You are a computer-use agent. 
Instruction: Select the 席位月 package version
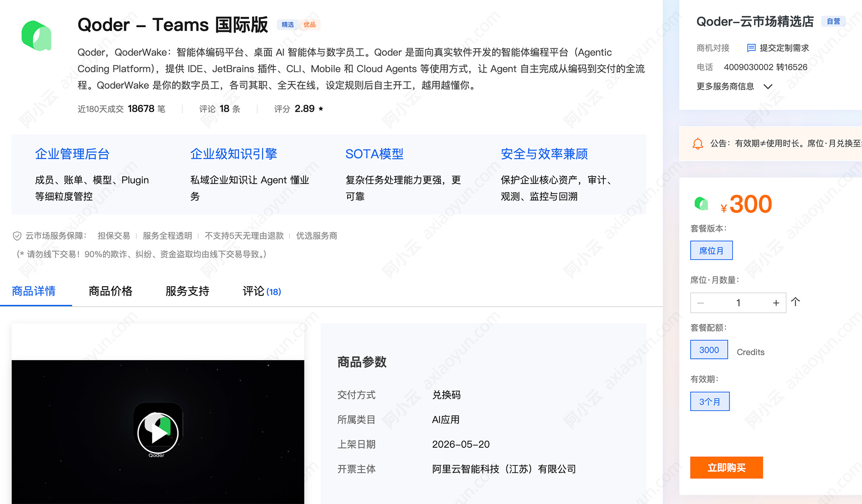[711, 250]
